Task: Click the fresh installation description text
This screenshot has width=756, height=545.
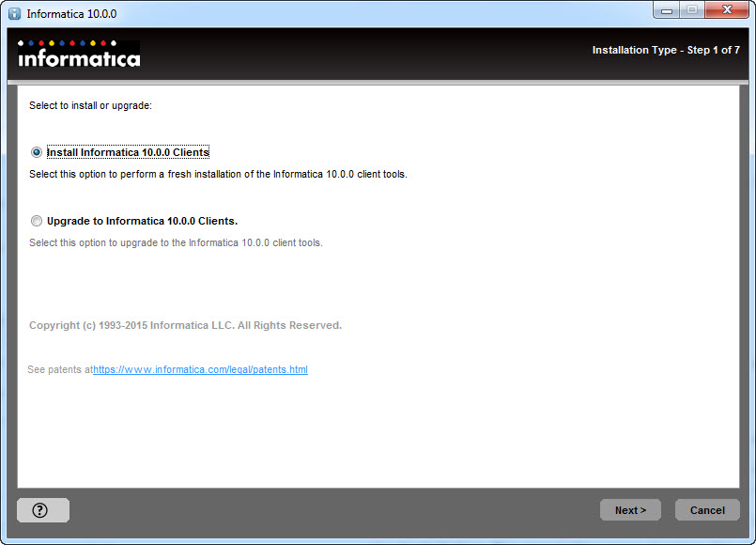Action: click(218, 174)
